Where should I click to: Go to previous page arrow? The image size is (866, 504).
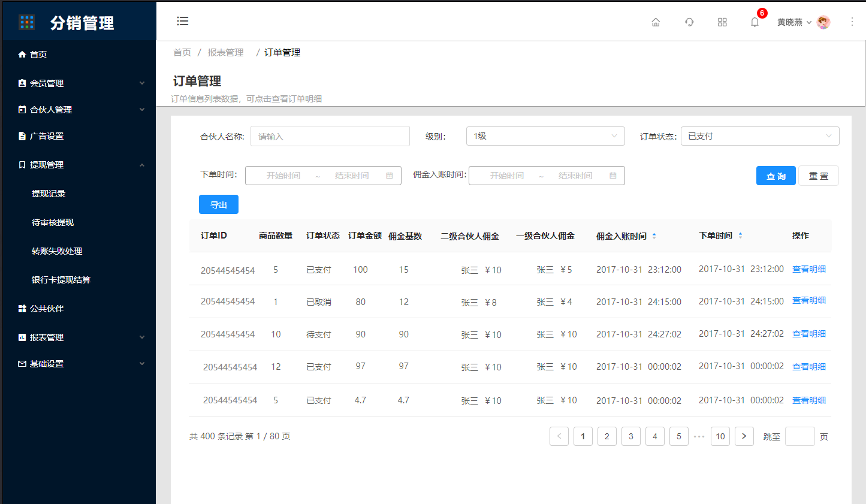(559, 436)
